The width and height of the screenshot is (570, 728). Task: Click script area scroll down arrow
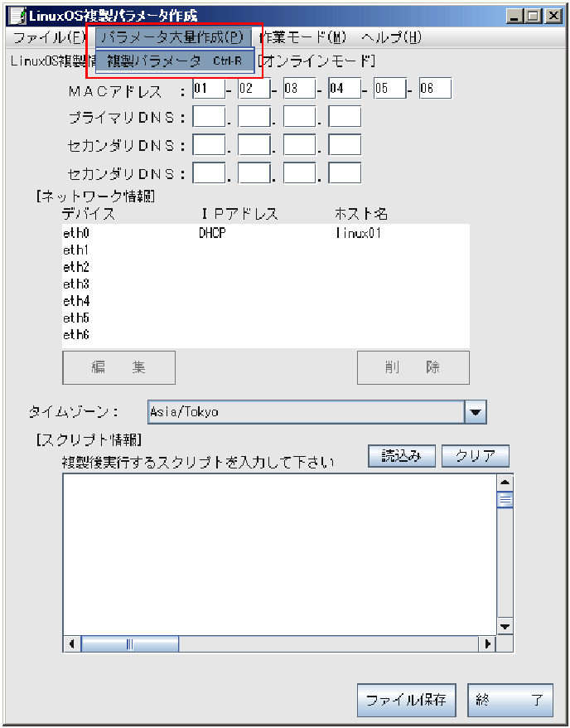(x=505, y=626)
